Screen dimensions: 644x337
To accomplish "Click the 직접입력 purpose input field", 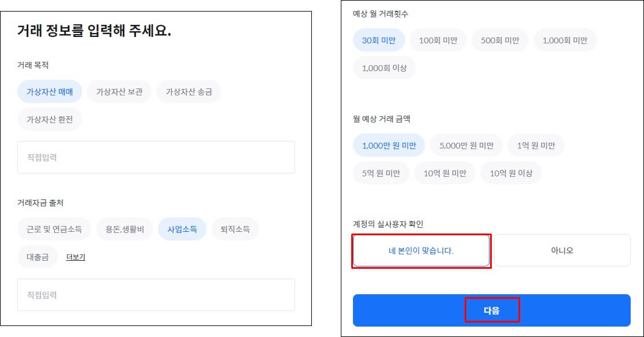I will [156, 157].
